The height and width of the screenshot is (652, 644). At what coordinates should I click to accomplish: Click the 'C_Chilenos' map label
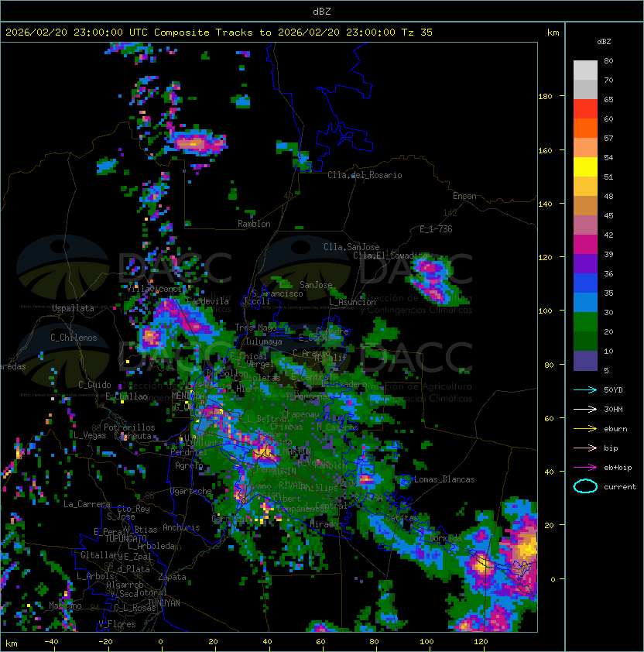(x=74, y=338)
